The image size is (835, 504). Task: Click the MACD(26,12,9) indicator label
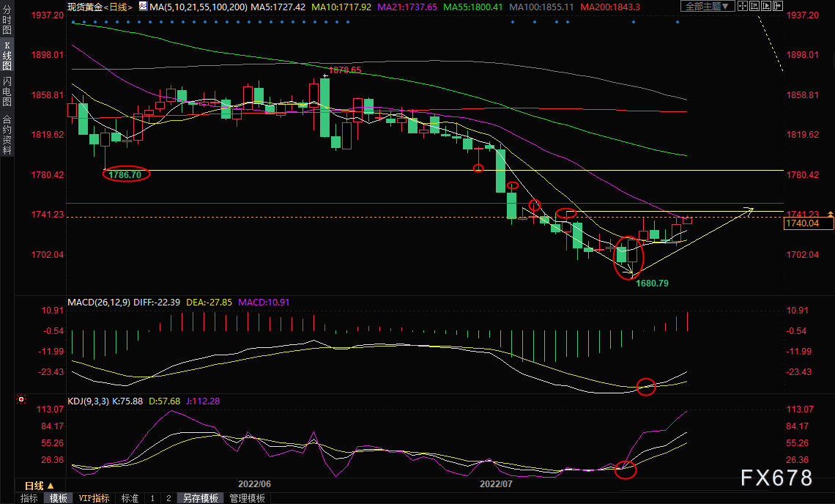pyautogui.click(x=99, y=302)
